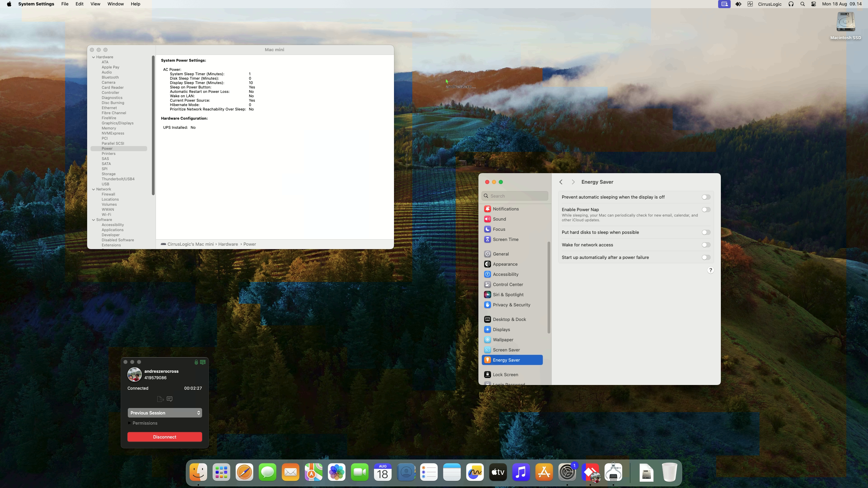
Task: Toggle Wake for network access
Action: (x=706, y=245)
